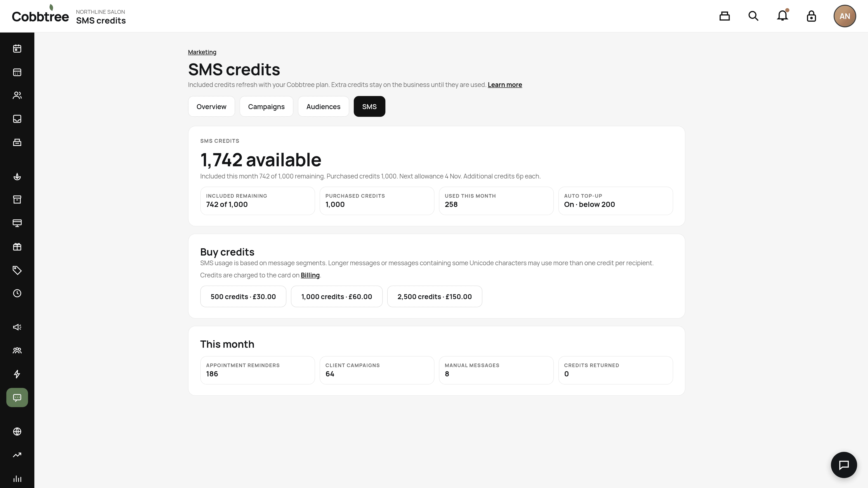
Task: Open notifications bell
Action: point(782,16)
